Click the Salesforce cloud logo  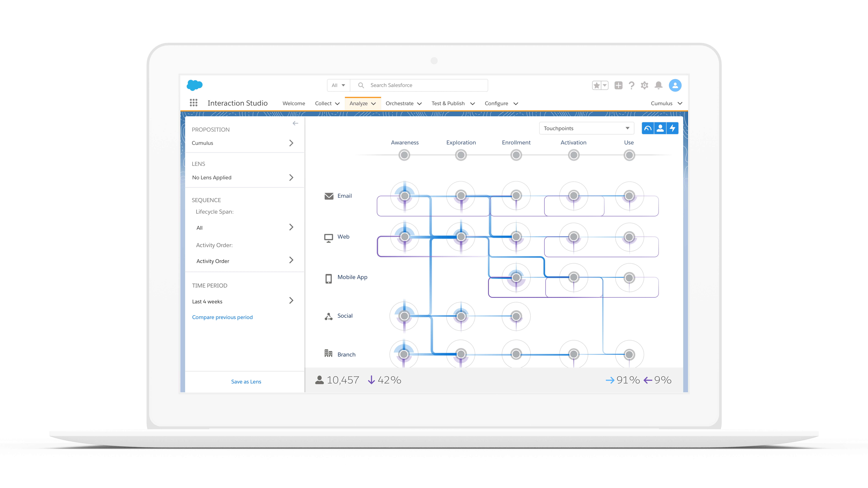click(x=194, y=85)
